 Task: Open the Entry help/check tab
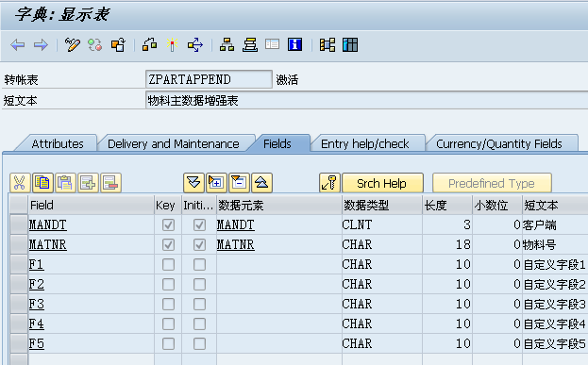365,144
